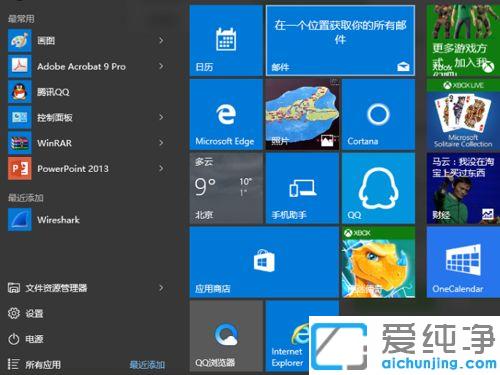Click the WinRAR text label
Image resolution: width=500 pixels, height=375 pixels.
coord(54,143)
